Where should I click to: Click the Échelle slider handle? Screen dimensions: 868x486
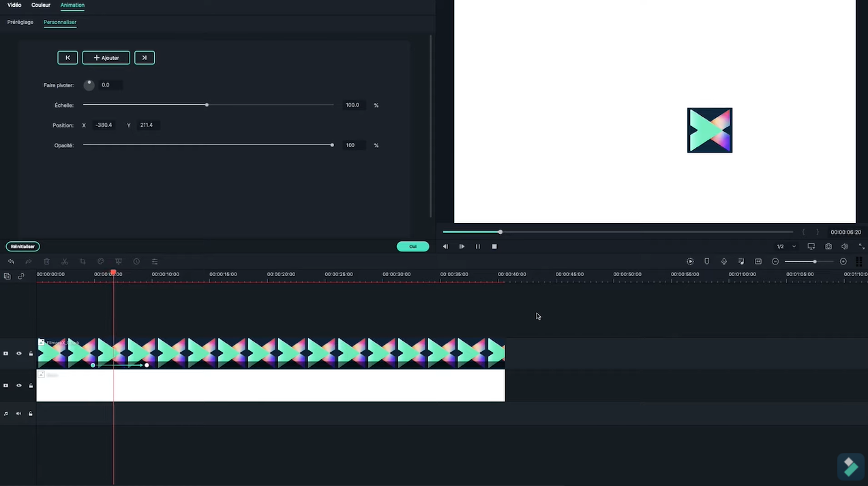click(207, 105)
